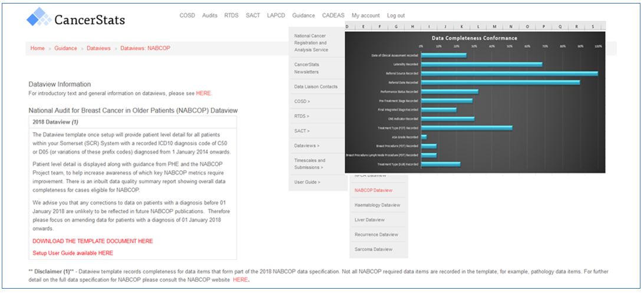Click the Laterality Recorded bar
Viewport: 644px width, 294px height.
pos(481,64)
